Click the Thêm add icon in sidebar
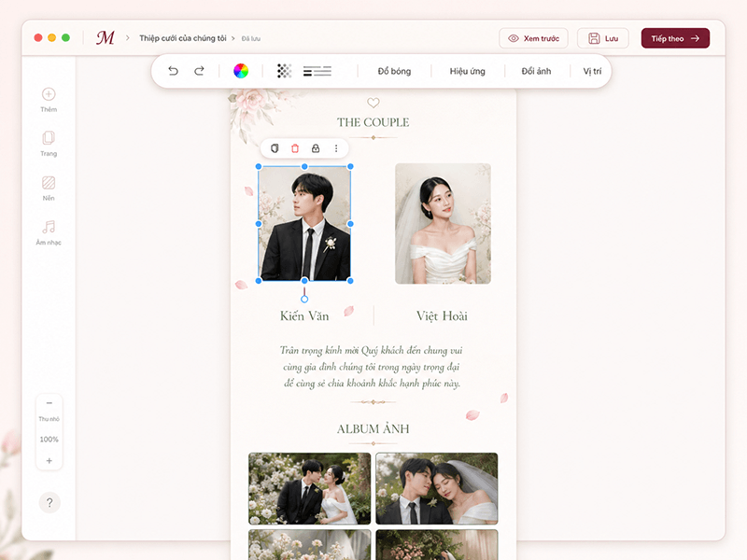 (49, 100)
